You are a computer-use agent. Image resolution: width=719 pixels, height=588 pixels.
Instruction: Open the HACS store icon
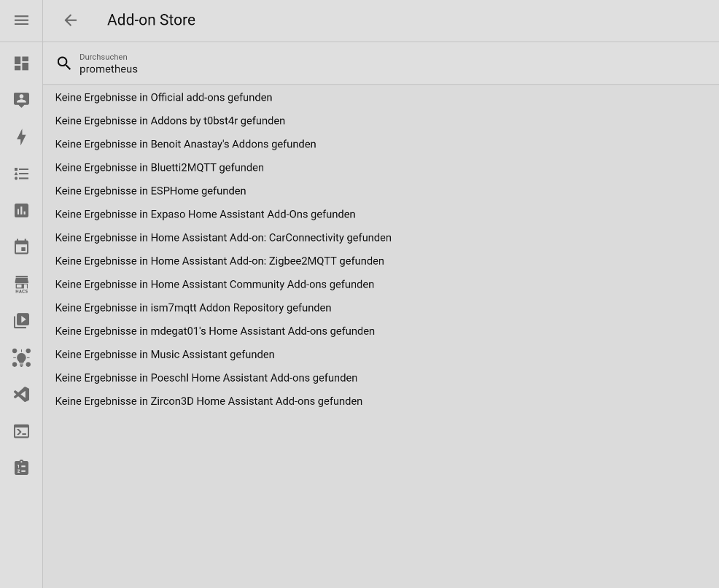pos(21,285)
